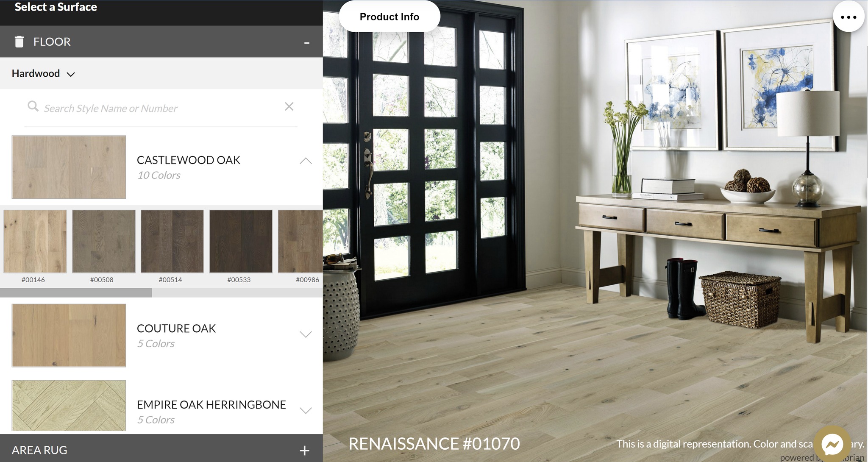Expand Couture Oak colors
The height and width of the screenshot is (462, 868).
click(306, 334)
